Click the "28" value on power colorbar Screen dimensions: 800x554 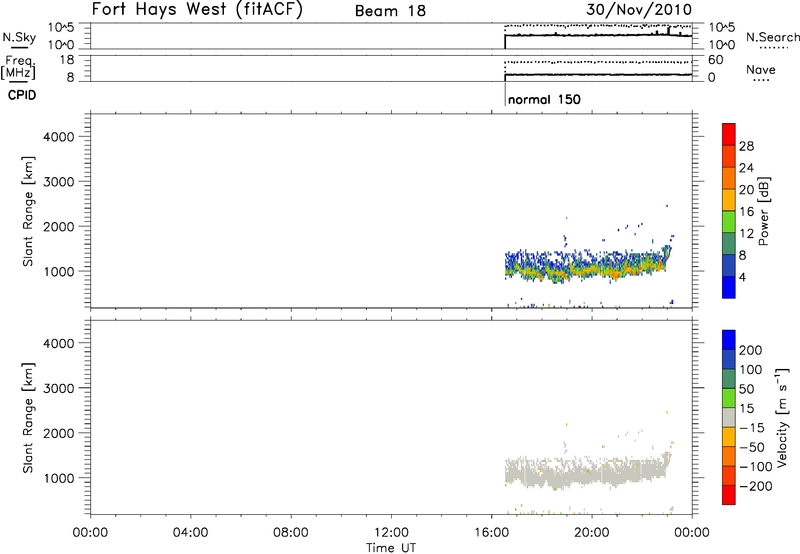(x=746, y=146)
